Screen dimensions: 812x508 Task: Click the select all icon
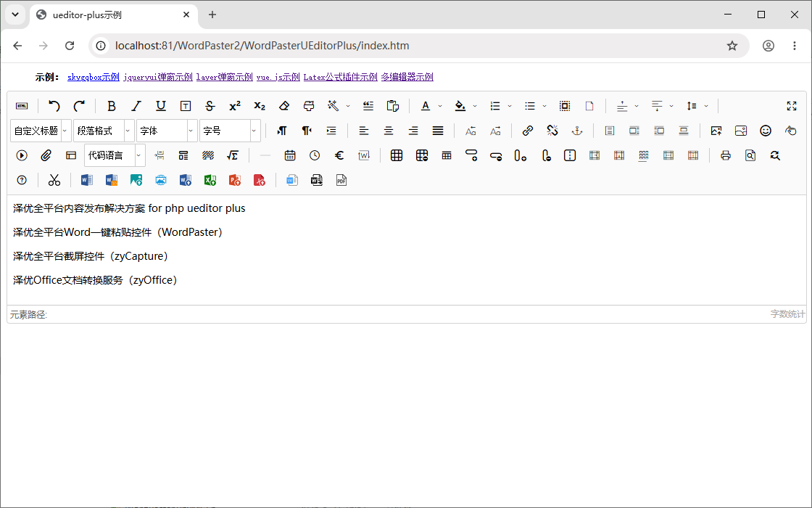coord(565,106)
